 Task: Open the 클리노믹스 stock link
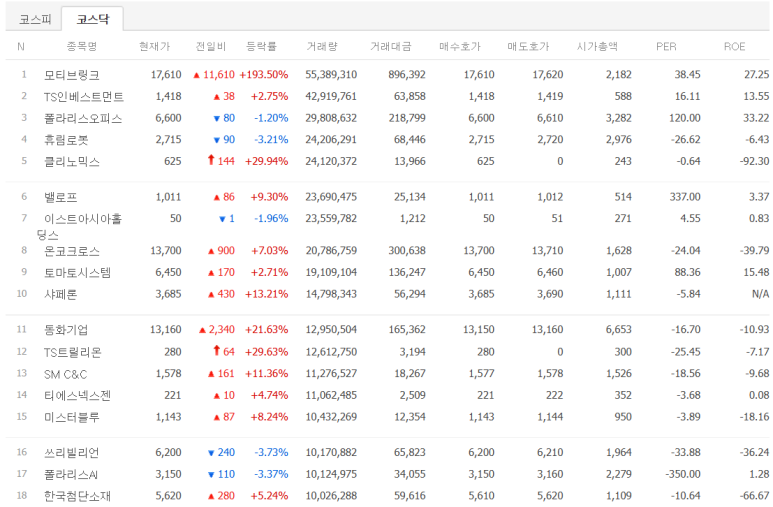pos(72,162)
